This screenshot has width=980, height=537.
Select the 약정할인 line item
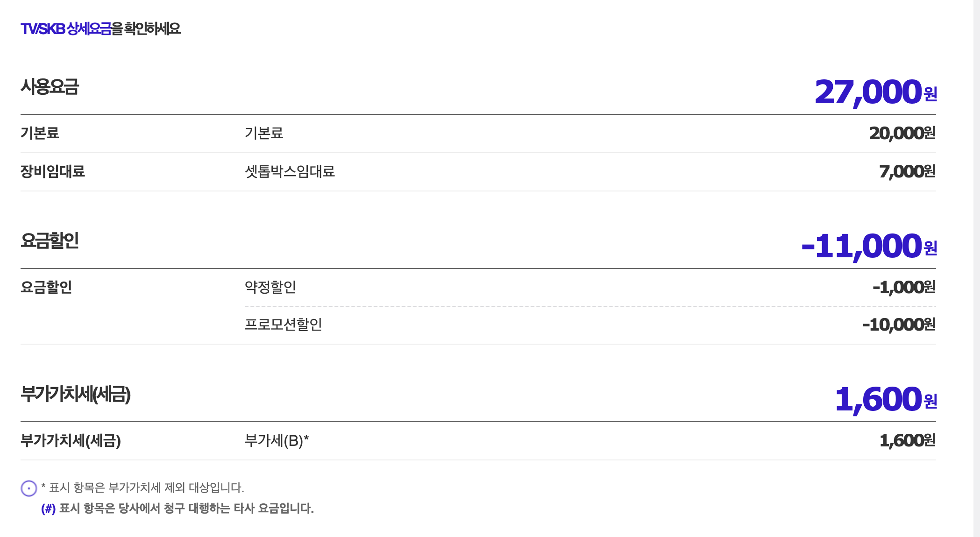click(x=270, y=287)
